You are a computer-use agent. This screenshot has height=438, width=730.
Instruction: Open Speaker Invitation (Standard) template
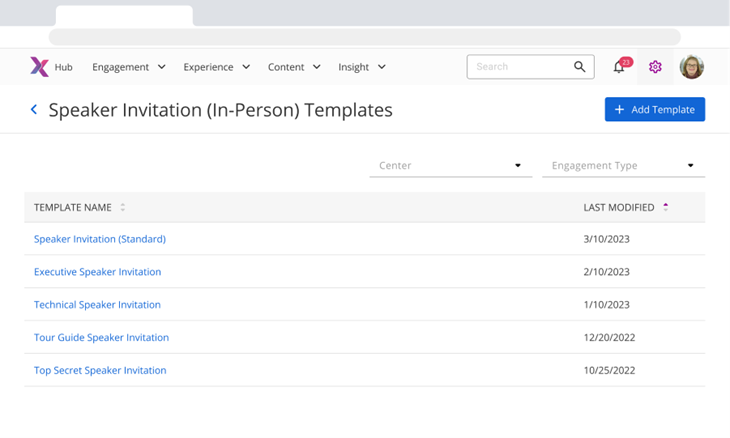[x=100, y=239]
